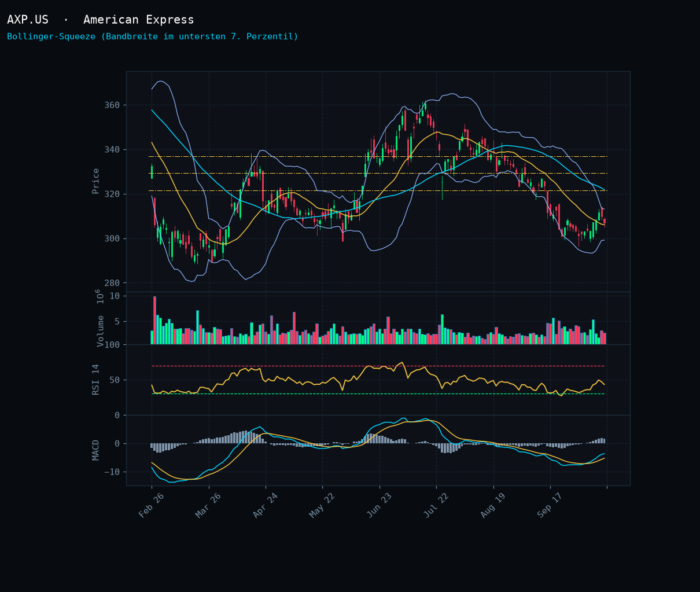Click the MACD axis label
The height and width of the screenshot is (592, 700).
[x=96, y=450]
